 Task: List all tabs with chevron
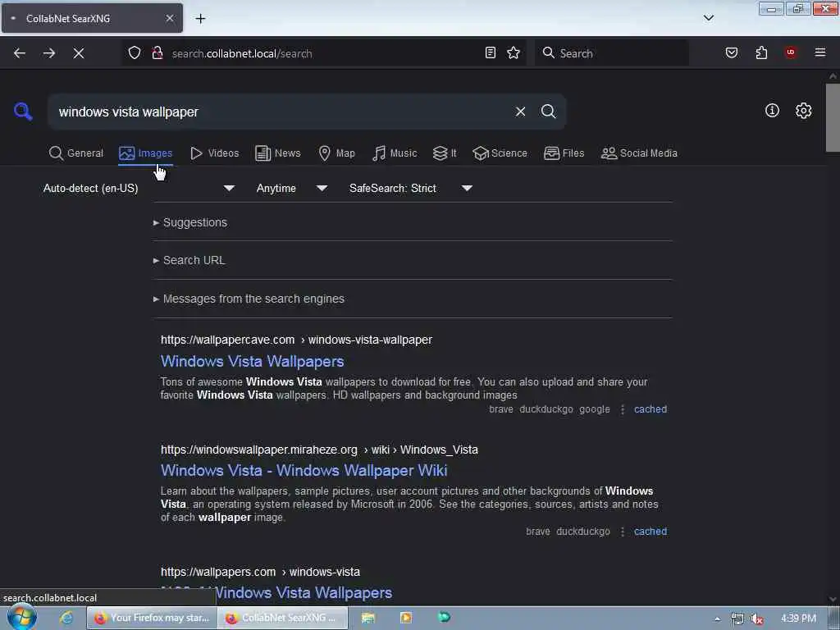tap(708, 18)
